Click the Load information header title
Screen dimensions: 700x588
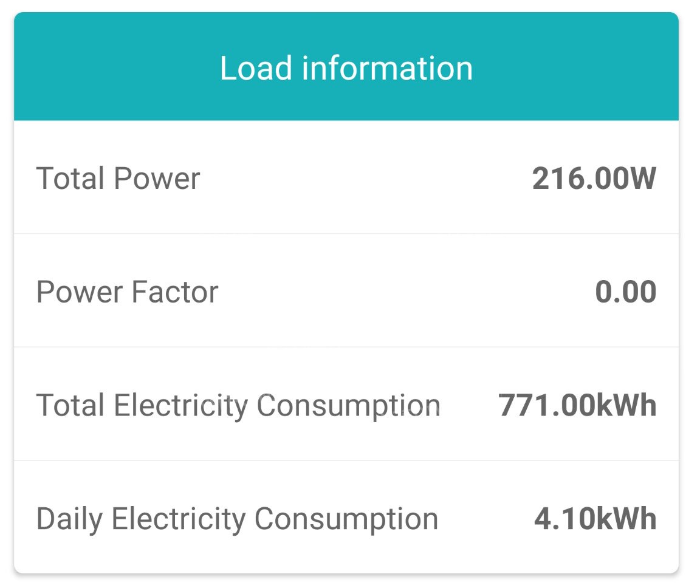point(346,67)
